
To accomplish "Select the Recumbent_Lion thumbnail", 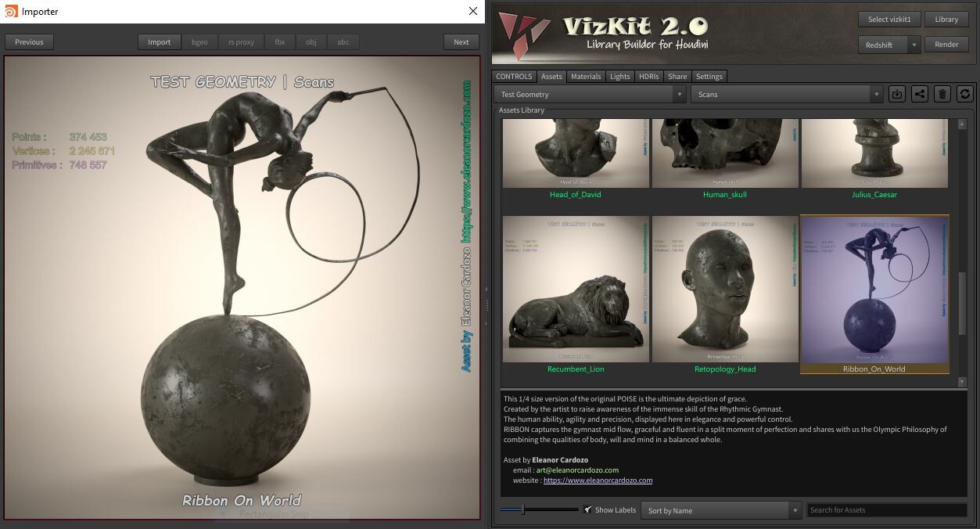I will (x=576, y=290).
